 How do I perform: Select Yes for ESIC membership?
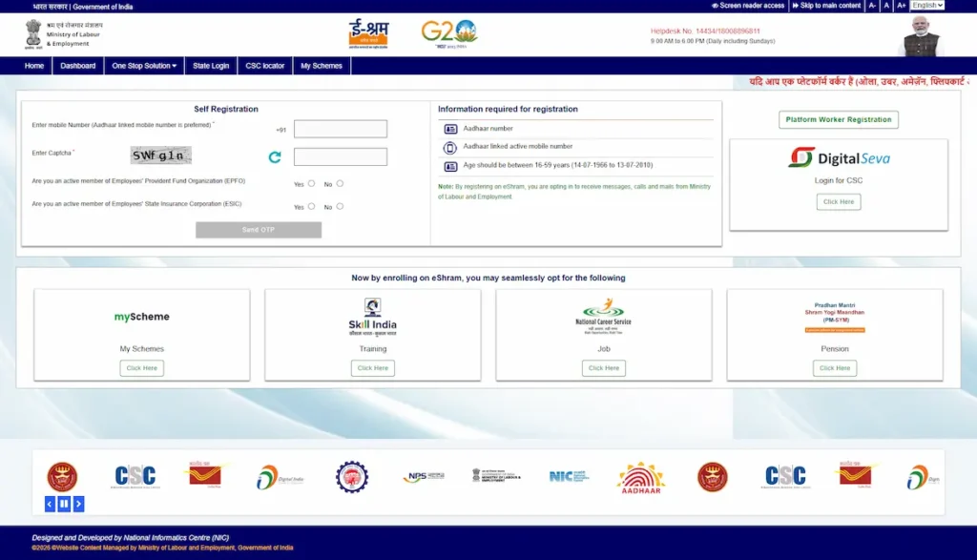(312, 206)
